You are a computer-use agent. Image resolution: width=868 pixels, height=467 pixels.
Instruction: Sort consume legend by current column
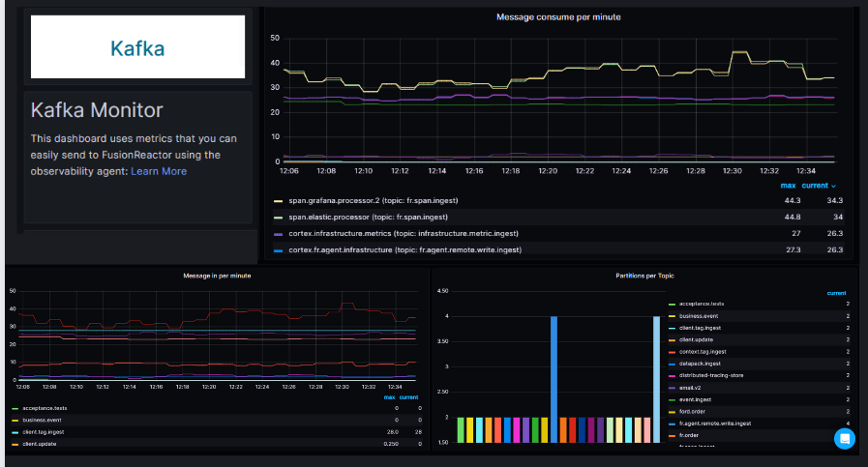pyautogui.click(x=815, y=186)
